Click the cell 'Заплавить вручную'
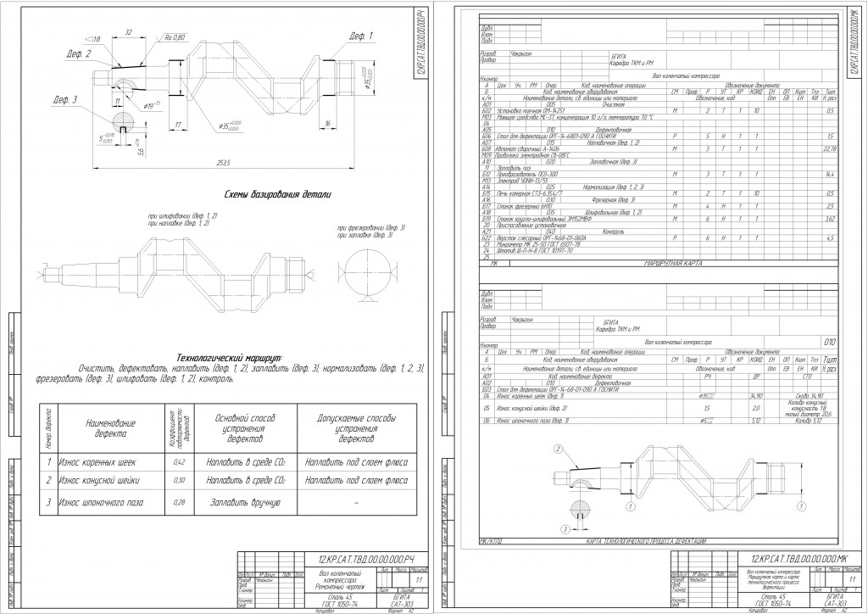868x614 pixels. pyautogui.click(x=245, y=503)
